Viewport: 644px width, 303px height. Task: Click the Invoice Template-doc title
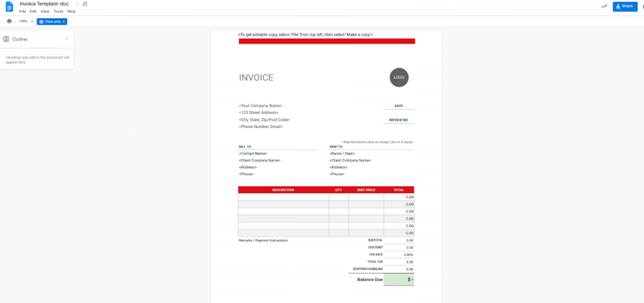(44, 4)
